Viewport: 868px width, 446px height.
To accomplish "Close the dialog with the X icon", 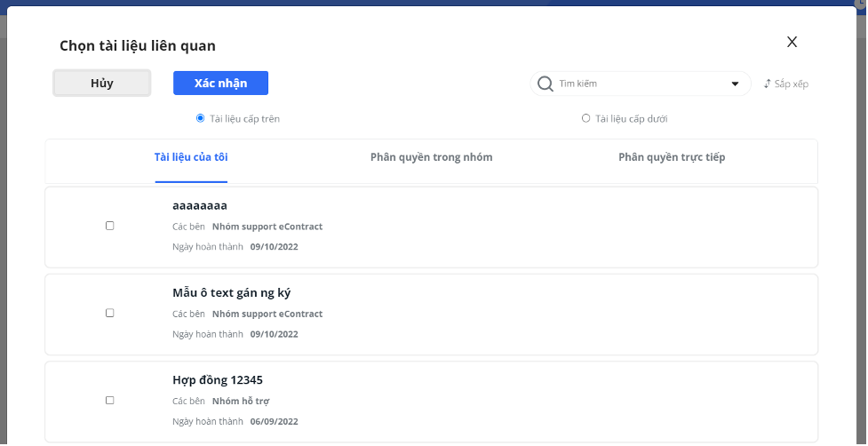I will point(792,42).
